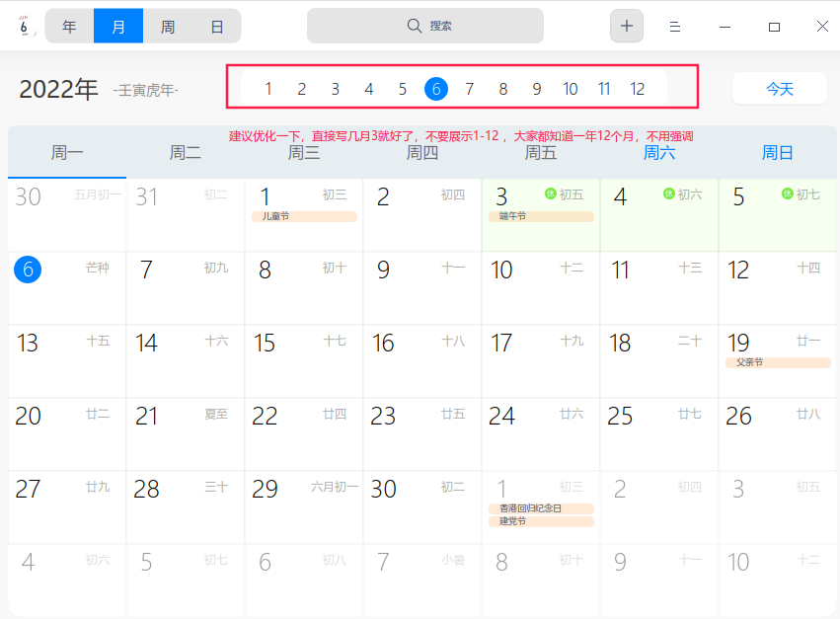This screenshot has width=840, height=619.
Task: Select date 27 廿九
Action: [67, 507]
